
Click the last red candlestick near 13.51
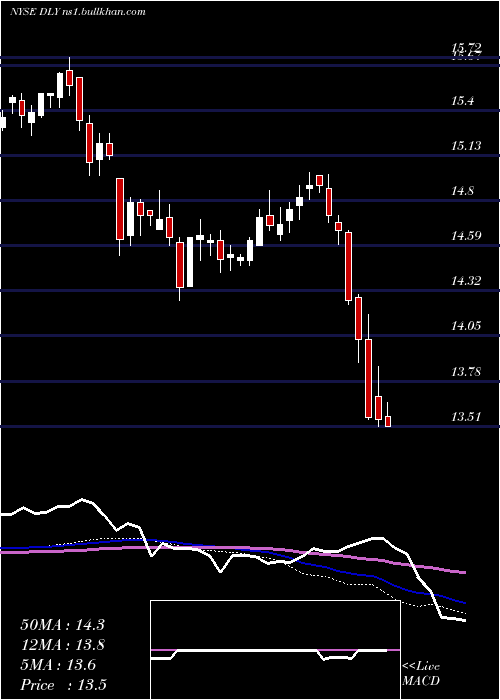[x=388, y=421]
